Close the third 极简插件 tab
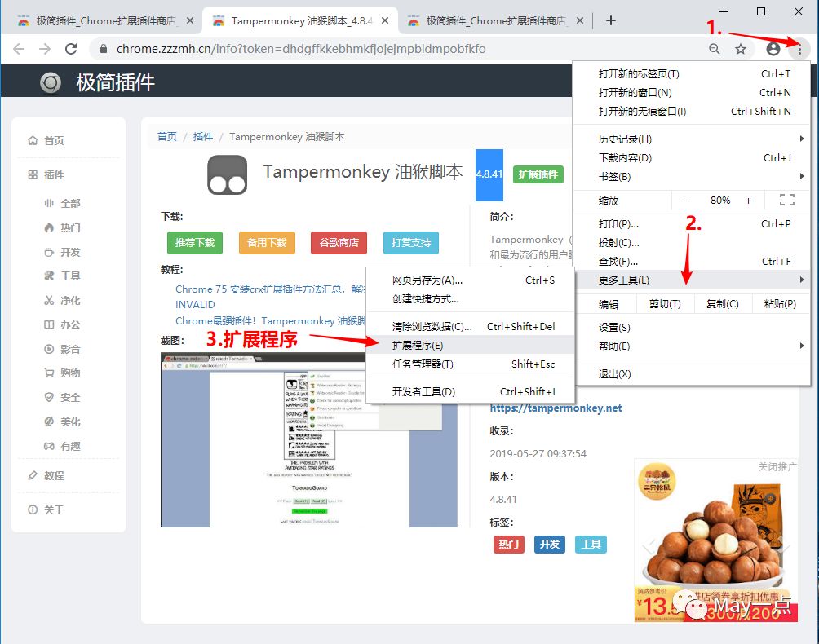This screenshot has width=819, height=644. pos(580,20)
